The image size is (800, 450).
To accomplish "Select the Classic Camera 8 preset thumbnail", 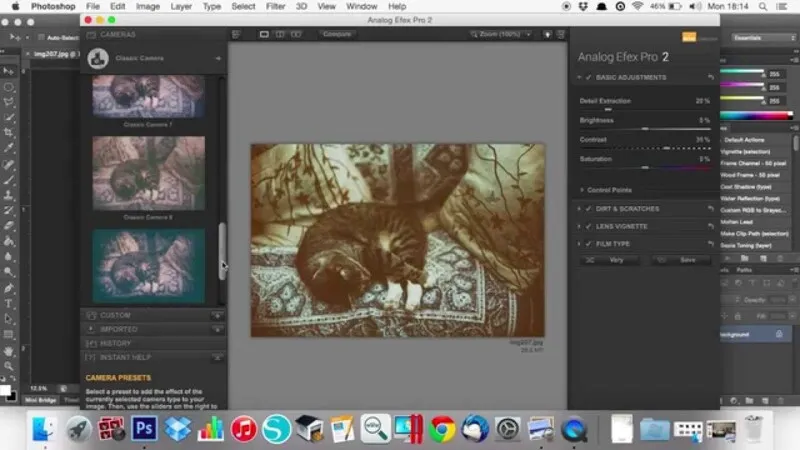I will pyautogui.click(x=148, y=173).
